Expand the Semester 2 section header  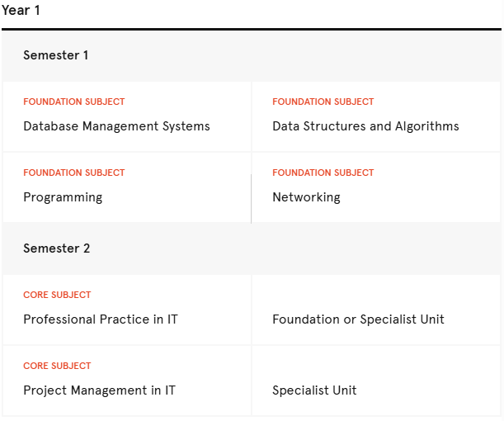tap(252, 248)
